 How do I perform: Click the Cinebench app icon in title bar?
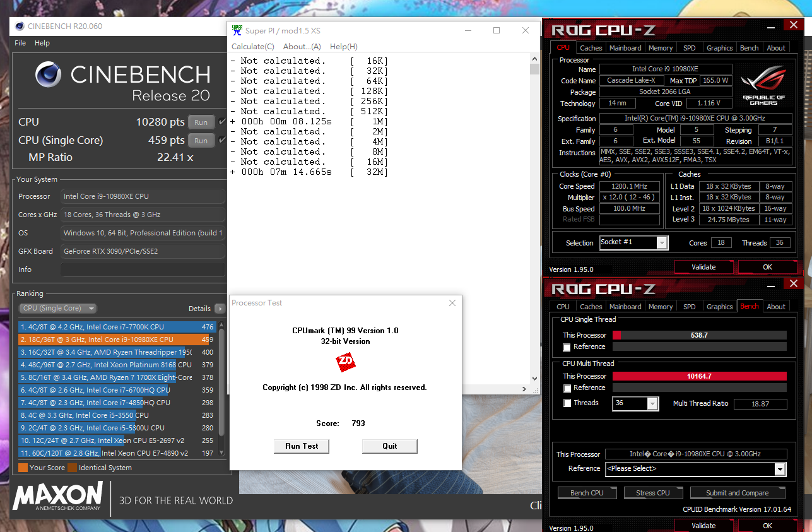pos(20,27)
